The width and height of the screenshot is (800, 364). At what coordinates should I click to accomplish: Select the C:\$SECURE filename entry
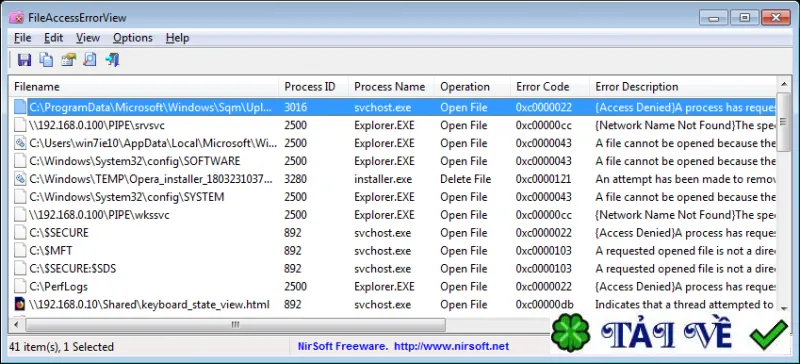[59, 233]
